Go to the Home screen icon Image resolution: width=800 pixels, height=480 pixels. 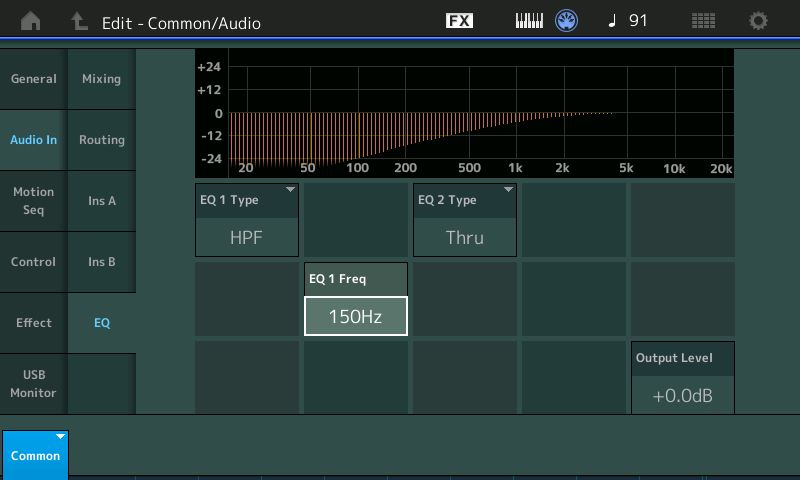pyautogui.click(x=32, y=21)
